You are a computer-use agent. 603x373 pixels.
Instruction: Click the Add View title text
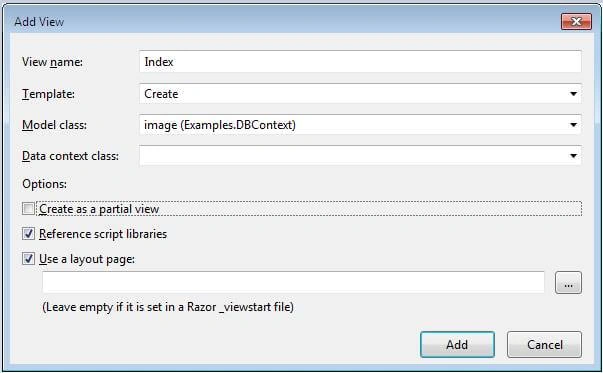[39, 22]
